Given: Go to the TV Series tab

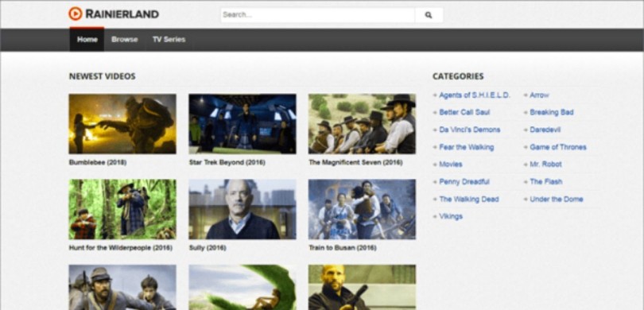Looking at the screenshot, I should coord(169,40).
